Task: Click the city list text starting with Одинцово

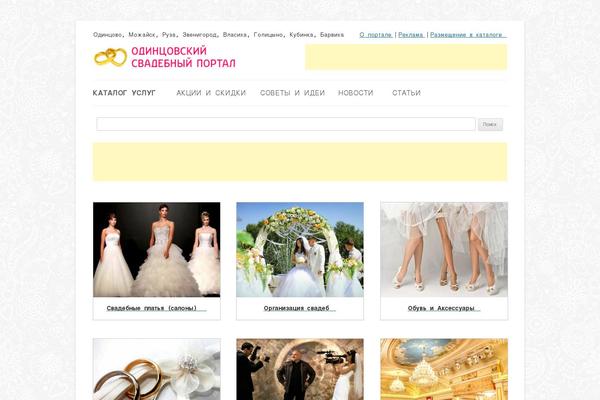Action: point(218,35)
